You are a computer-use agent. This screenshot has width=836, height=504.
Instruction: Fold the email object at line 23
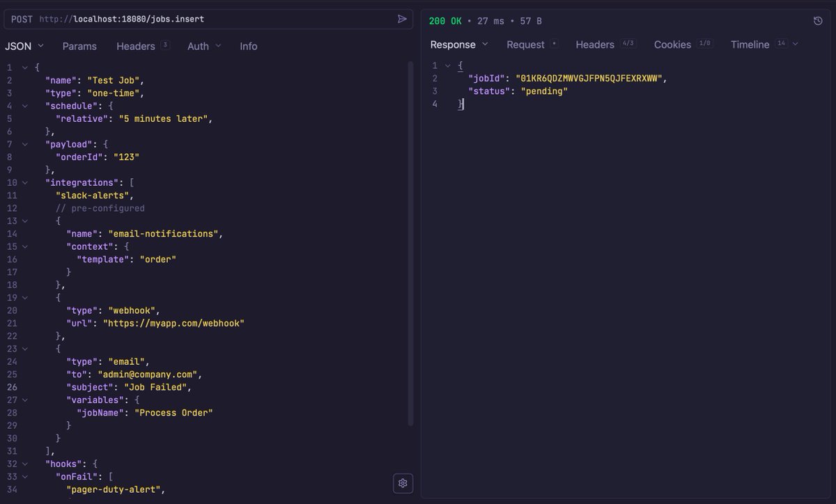pos(25,349)
